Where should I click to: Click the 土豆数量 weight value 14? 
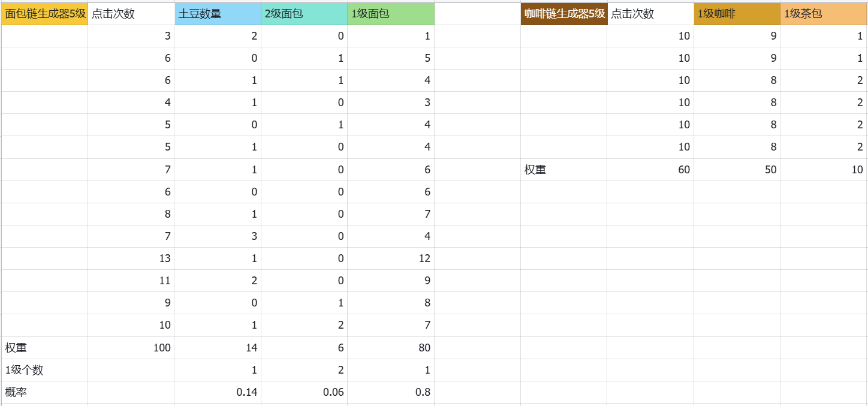[218, 348]
